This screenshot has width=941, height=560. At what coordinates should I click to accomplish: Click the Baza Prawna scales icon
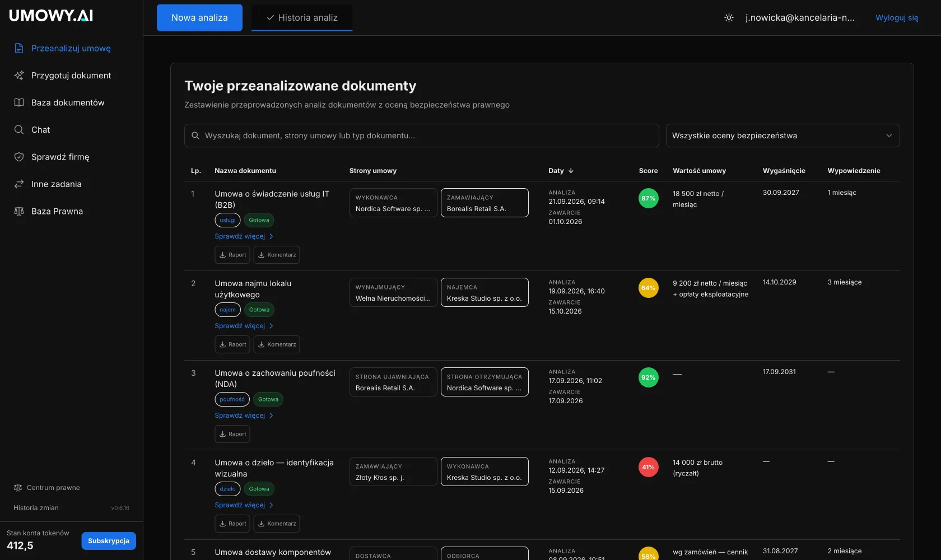click(19, 211)
